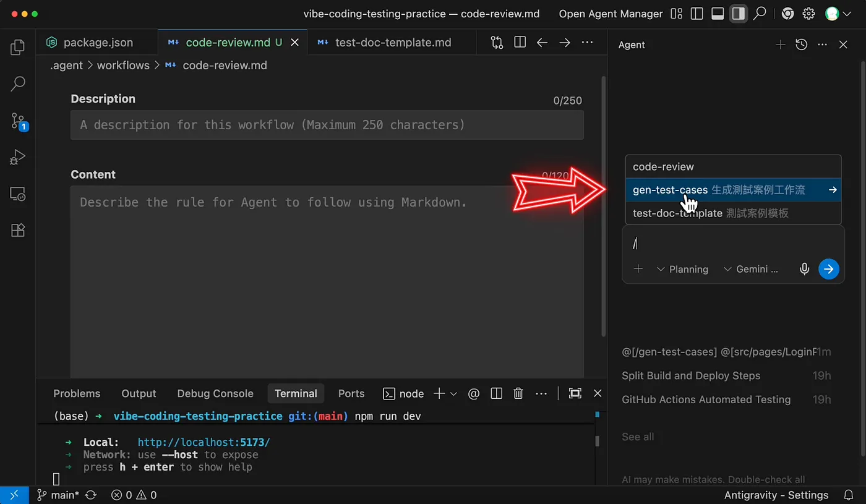Click See all conversations link

[x=638, y=437]
